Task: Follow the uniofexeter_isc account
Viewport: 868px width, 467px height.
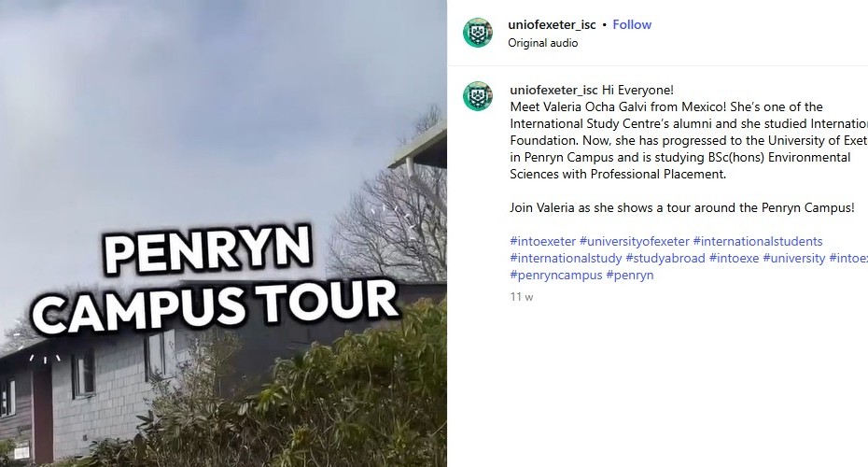Action: click(x=632, y=25)
